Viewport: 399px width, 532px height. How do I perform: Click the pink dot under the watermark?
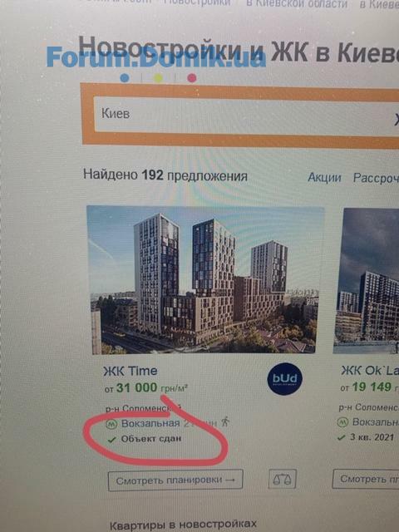click(x=192, y=78)
